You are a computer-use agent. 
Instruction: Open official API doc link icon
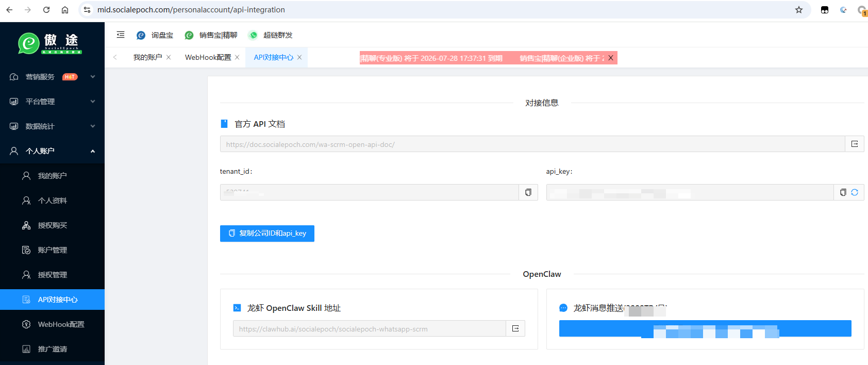tap(855, 144)
